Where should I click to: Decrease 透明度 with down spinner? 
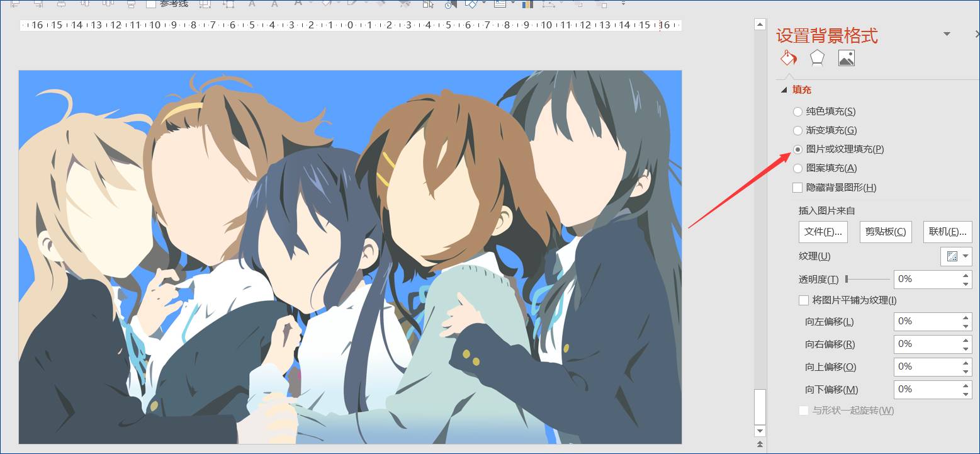pos(966,284)
